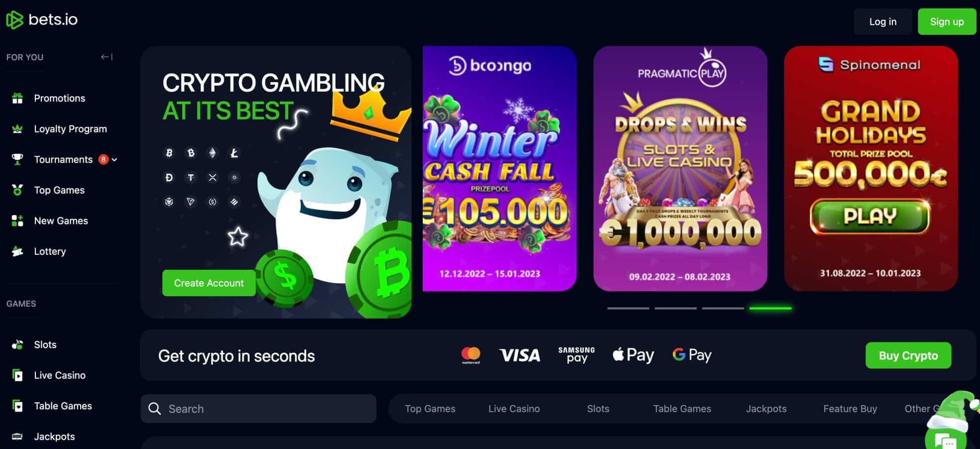Focus the game Search field
This screenshot has width=980, height=449.
coord(258,409)
